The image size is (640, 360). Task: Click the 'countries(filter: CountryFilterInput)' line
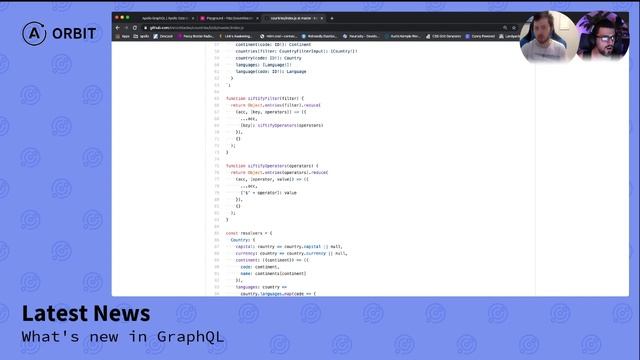(x=296, y=51)
